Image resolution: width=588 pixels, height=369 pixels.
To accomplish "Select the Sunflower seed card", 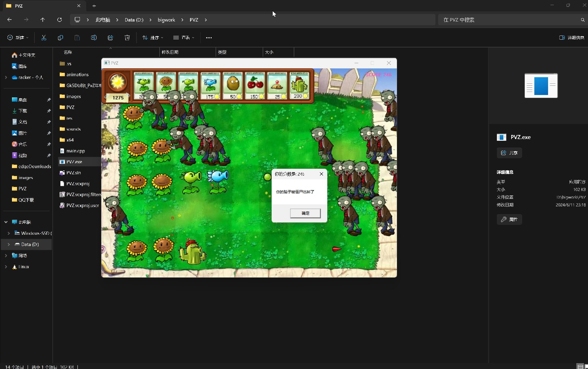I will pyautogui.click(x=166, y=85).
